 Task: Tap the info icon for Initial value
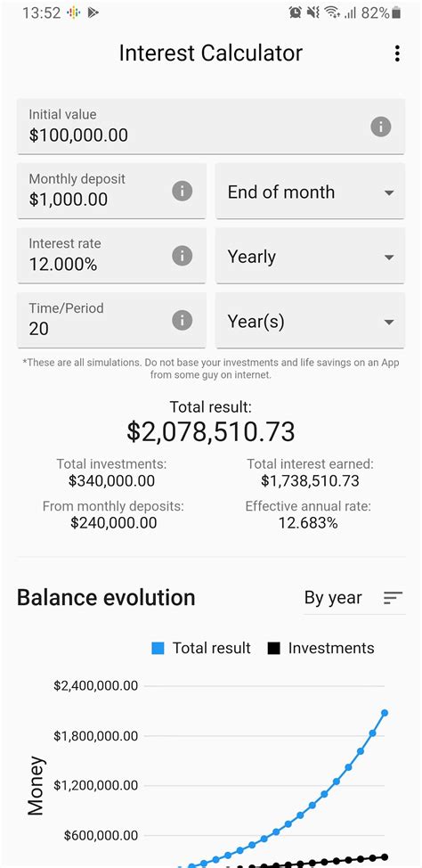click(380, 127)
